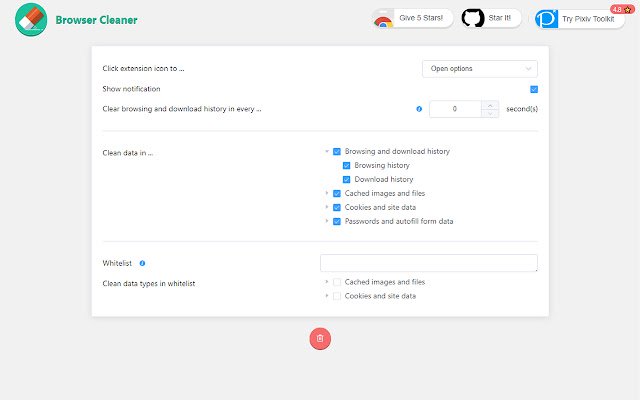Uncheck Passwords and autofill form data checkbox
Screen dimensions: 640x400
337,221
